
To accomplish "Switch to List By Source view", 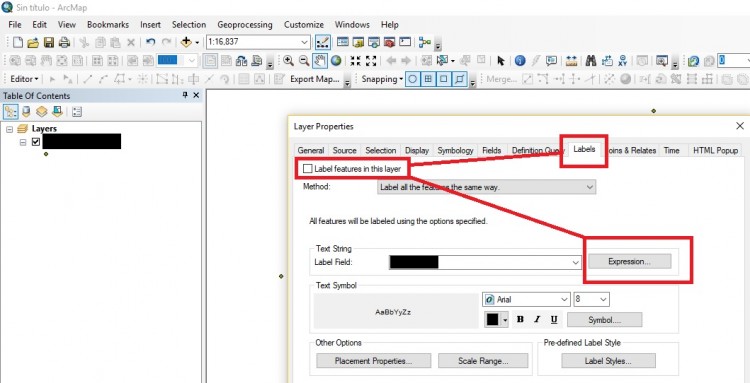I will click(x=26, y=112).
